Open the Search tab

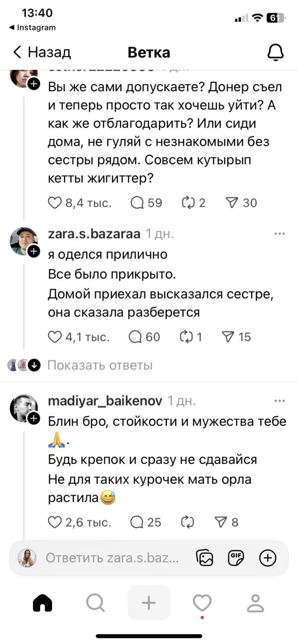tap(95, 603)
